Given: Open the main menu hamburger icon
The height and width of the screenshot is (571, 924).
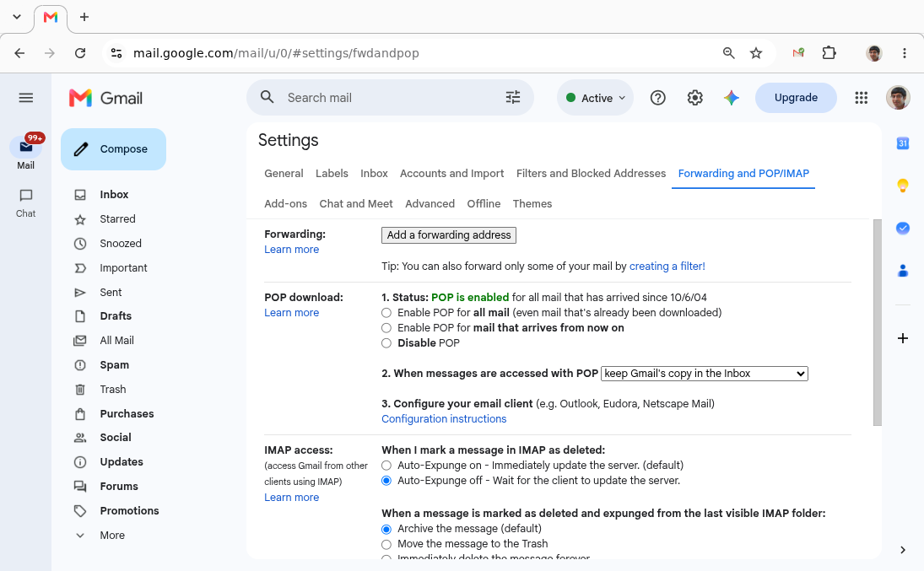Looking at the screenshot, I should pyautogui.click(x=26, y=98).
